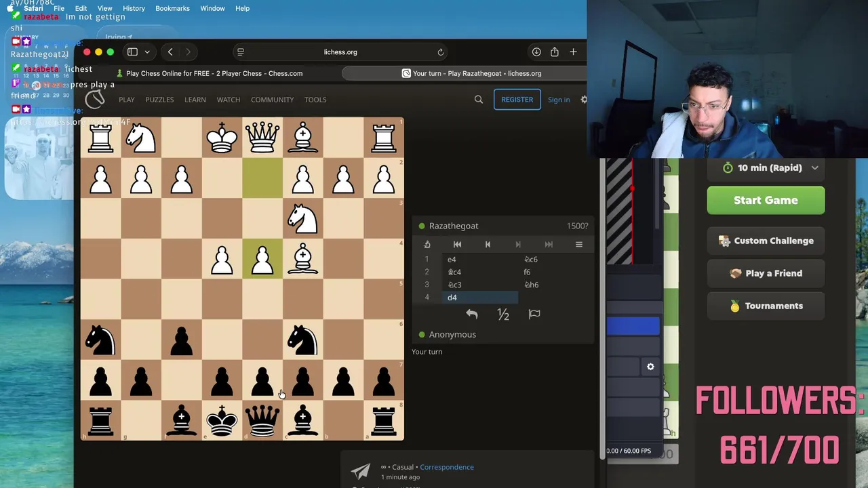
Task: Open the PUZZLES menu on lichess
Action: coord(159,100)
